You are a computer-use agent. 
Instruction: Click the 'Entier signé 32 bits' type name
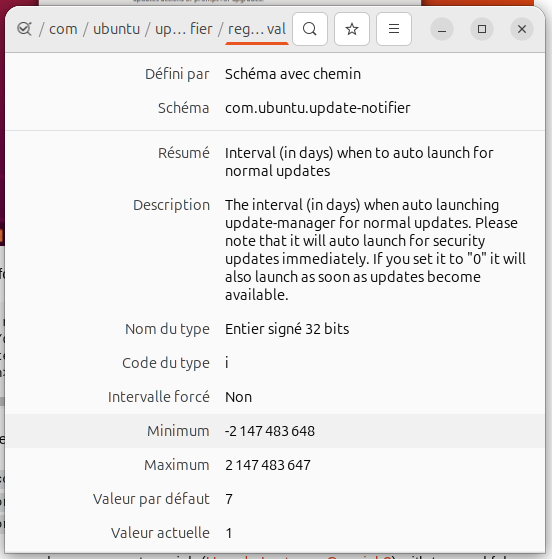point(287,329)
